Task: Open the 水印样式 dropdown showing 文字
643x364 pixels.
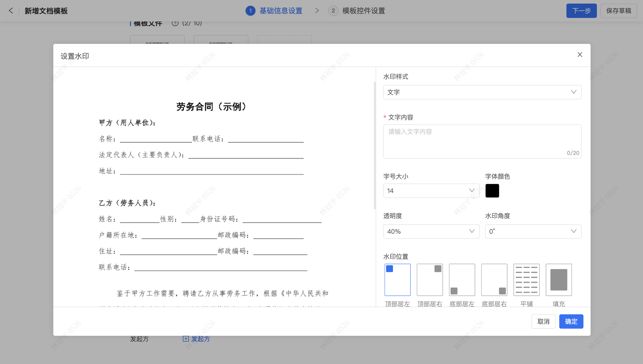Action: point(482,92)
